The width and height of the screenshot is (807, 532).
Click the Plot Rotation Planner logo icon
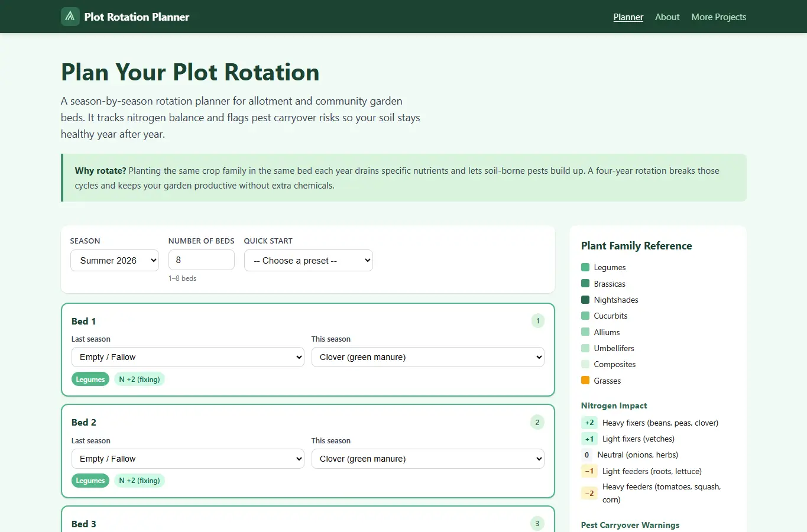point(70,17)
